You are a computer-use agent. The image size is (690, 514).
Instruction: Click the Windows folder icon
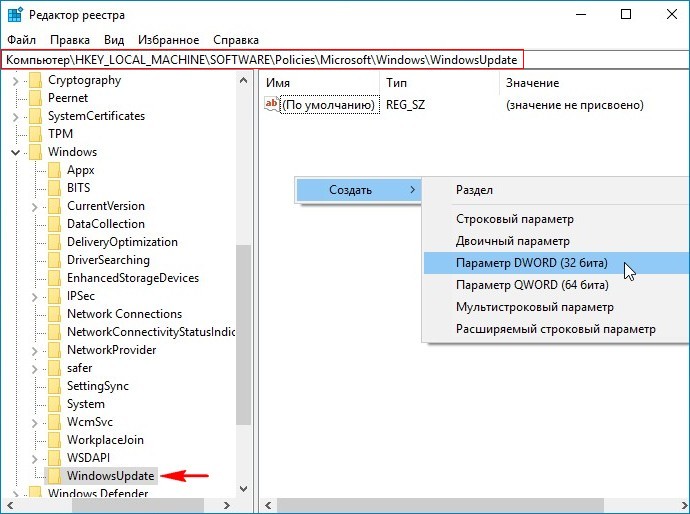(35, 152)
